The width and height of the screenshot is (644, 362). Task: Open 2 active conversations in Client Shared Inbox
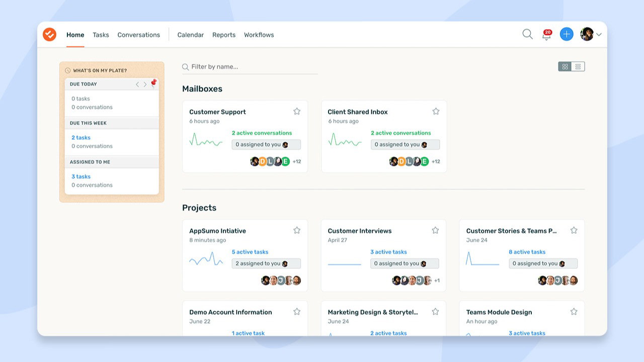click(401, 133)
